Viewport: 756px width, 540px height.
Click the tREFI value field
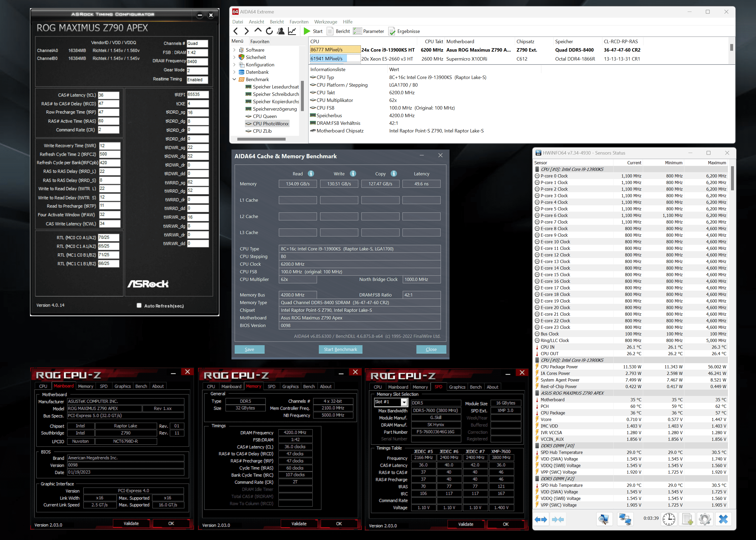pos(198,95)
